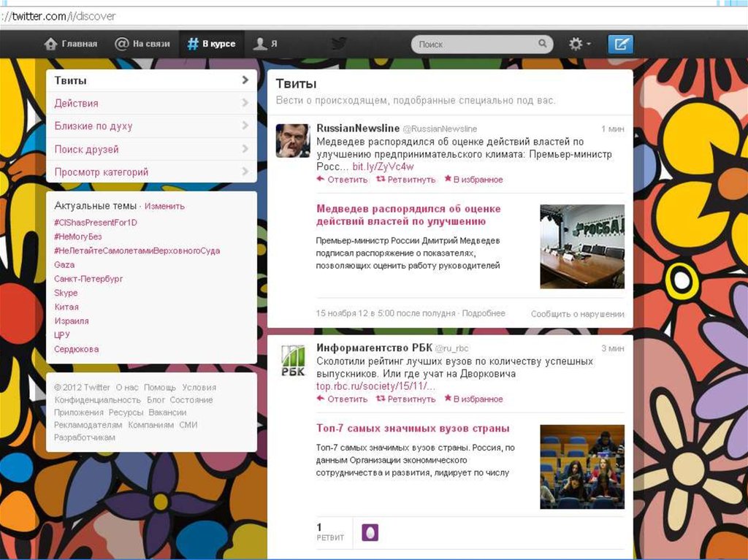
Task: Click the compose new tweet icon
Action: click(x=620, y=44)
